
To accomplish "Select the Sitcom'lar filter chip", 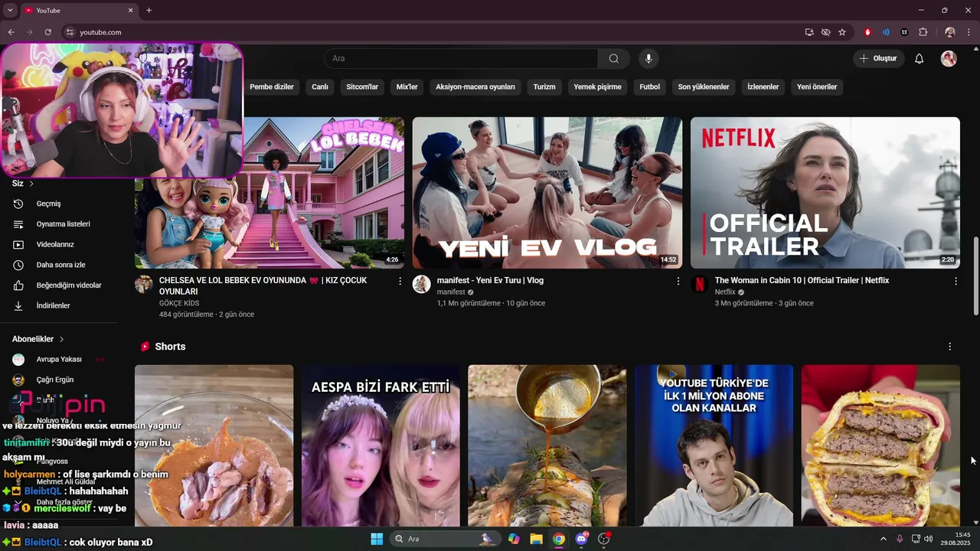I will pos(362,87).
